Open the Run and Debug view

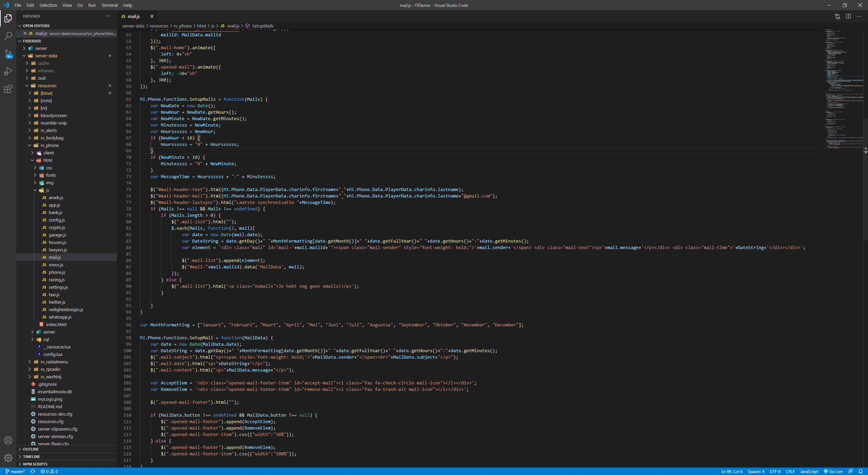coord(8,71)
